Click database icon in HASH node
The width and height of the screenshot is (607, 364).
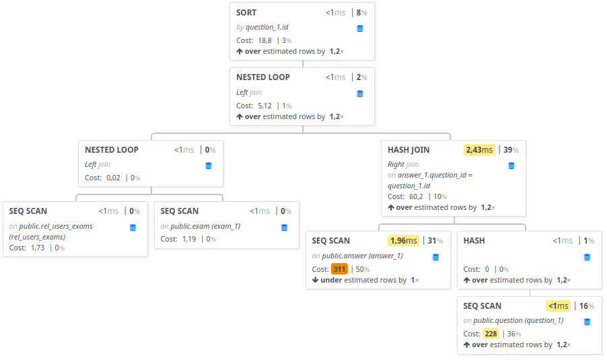(587, 257)
